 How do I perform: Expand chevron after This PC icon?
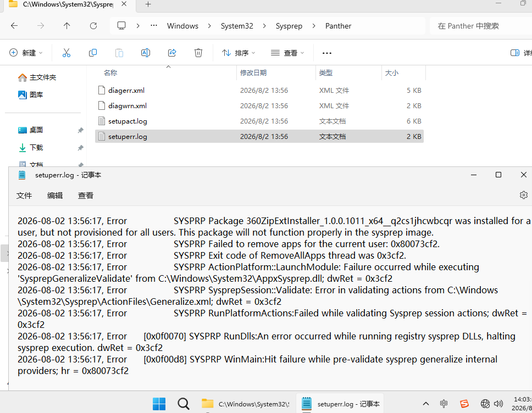138,26
